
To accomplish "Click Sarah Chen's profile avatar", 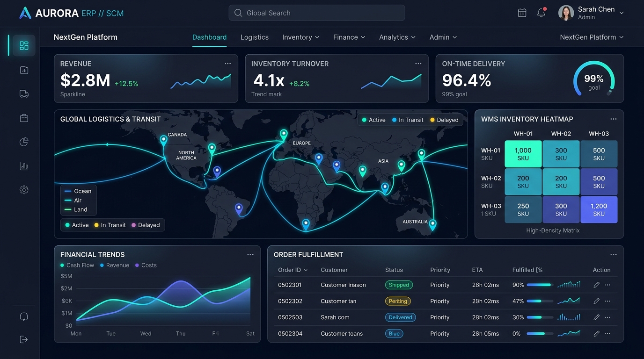I will 566,13.
